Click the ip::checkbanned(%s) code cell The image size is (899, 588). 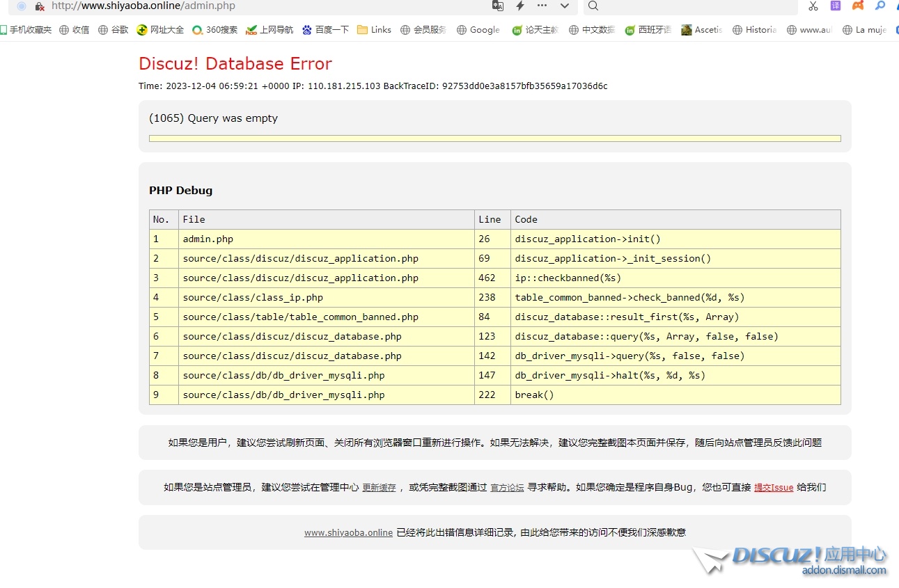(x=675, y=278)
